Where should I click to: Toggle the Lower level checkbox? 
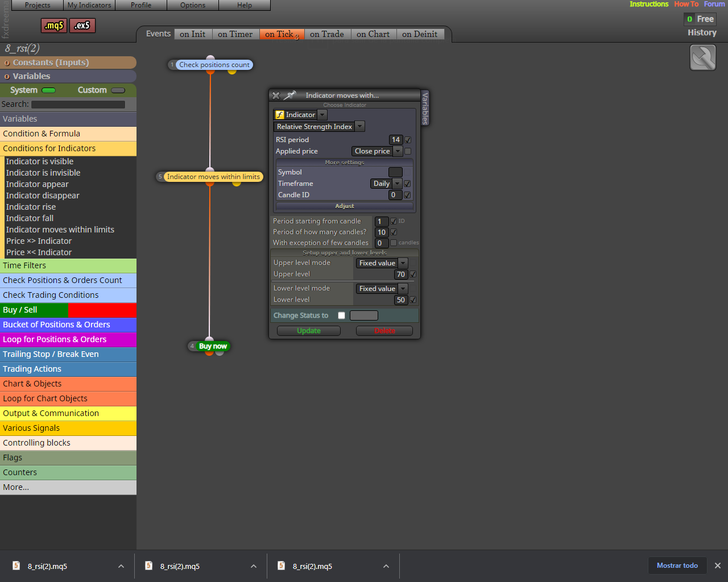tap(413, 300)
